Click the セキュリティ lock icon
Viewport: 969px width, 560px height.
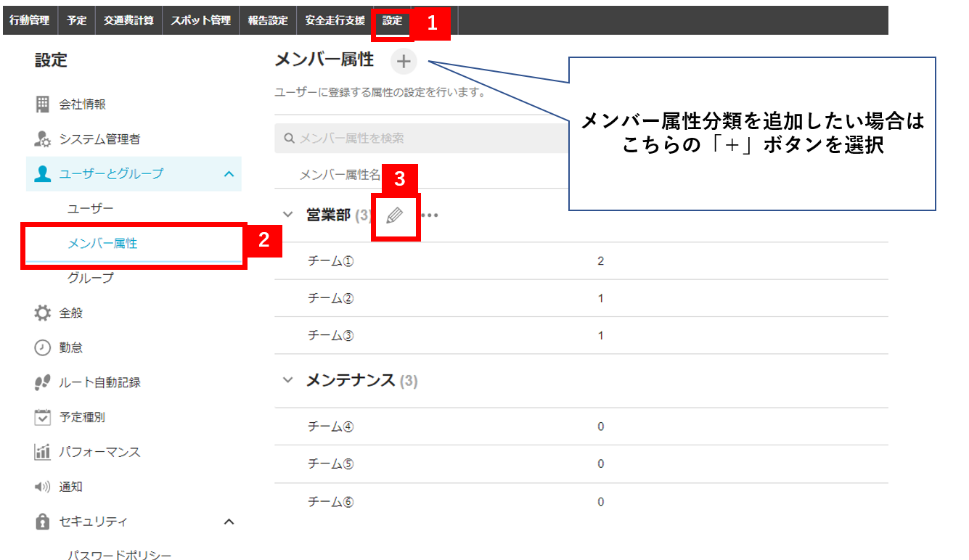43,522
